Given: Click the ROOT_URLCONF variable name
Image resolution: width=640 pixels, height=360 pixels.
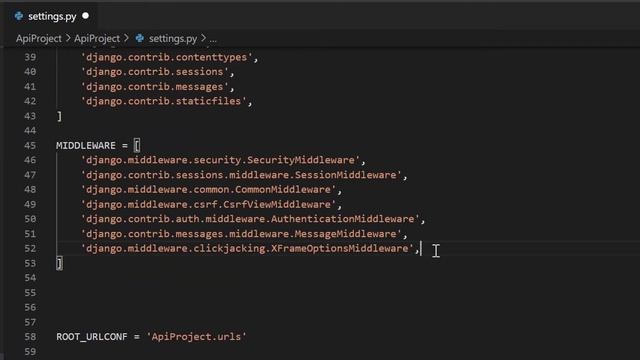Looking at the screenshot, I should click(x=92, y=337).
